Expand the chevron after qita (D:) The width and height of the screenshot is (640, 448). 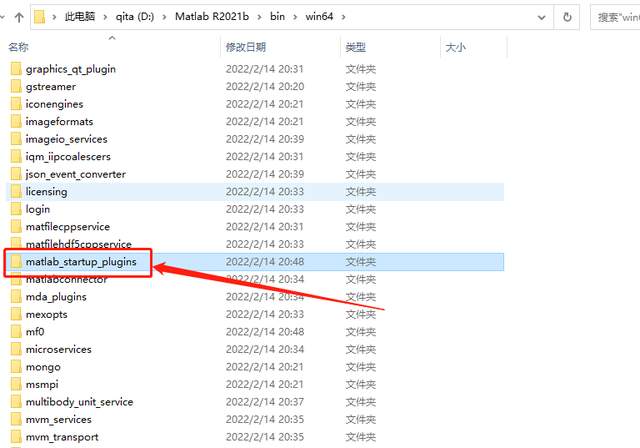(x=164, y=17)
